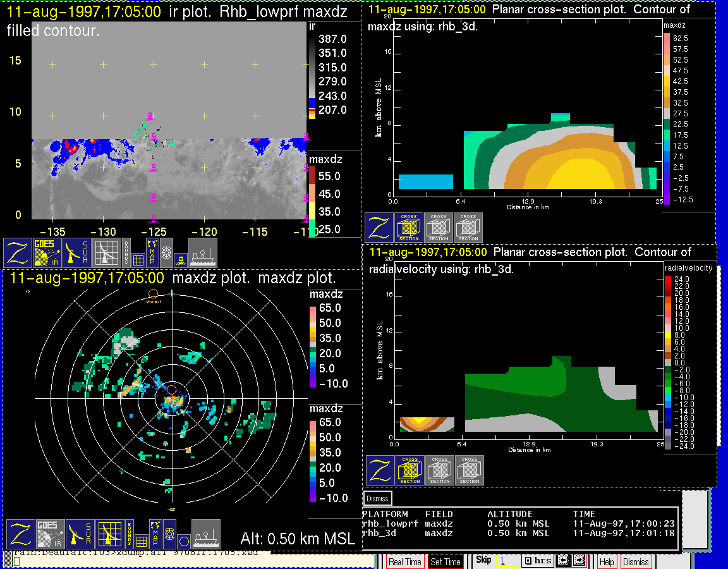This screenshot has width=728, height=569.
Task: Step time forward with right arrow button
Action: [578, 561]
